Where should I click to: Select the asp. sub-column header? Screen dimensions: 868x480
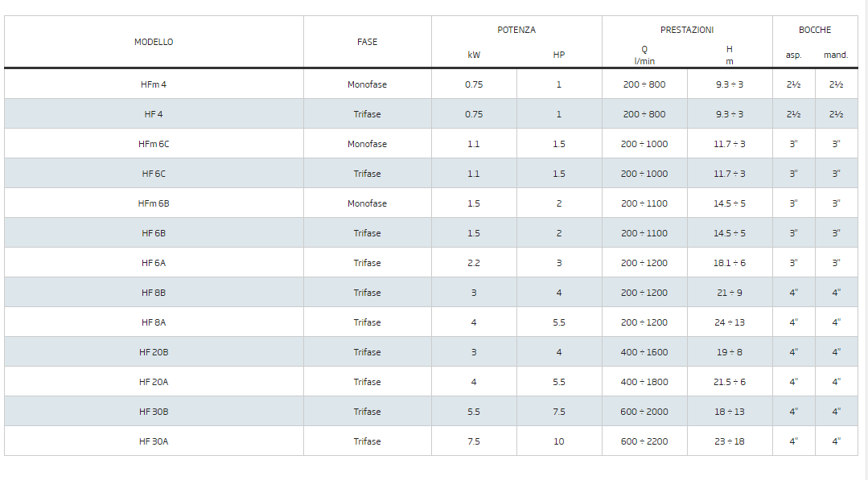point(793,55)
